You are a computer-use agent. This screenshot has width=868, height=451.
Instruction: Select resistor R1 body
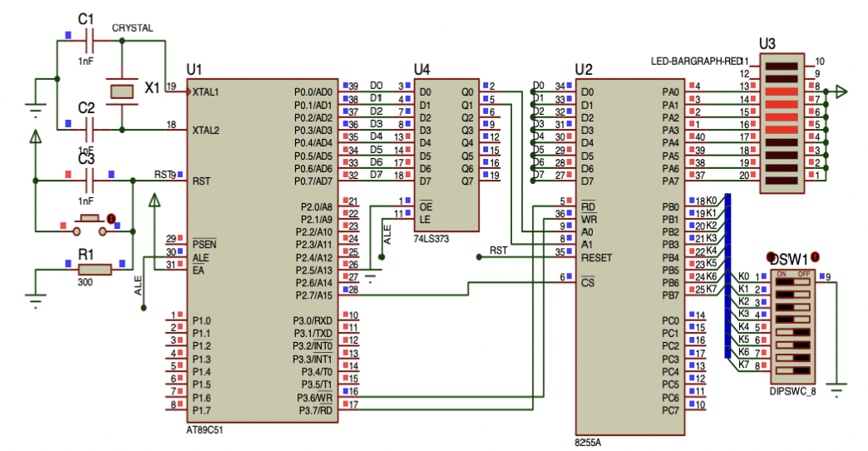coord(95,270)
